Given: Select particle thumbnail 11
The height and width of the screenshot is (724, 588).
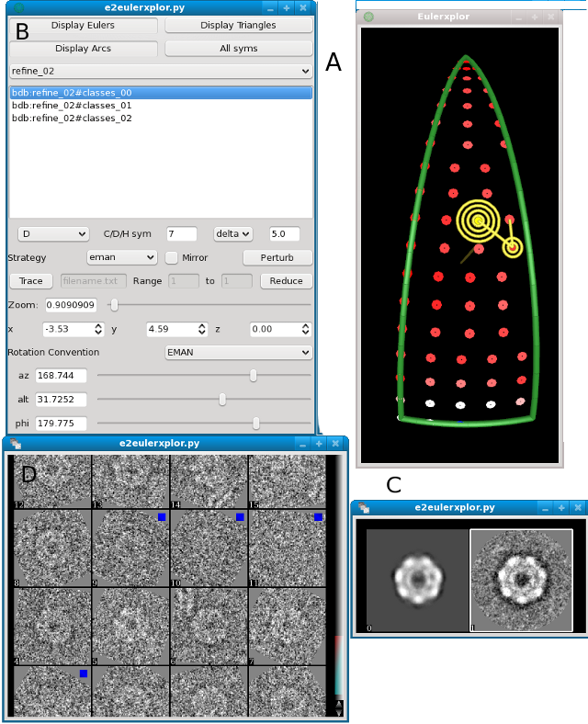Looking at the screenshot, I should pos(287,549).
